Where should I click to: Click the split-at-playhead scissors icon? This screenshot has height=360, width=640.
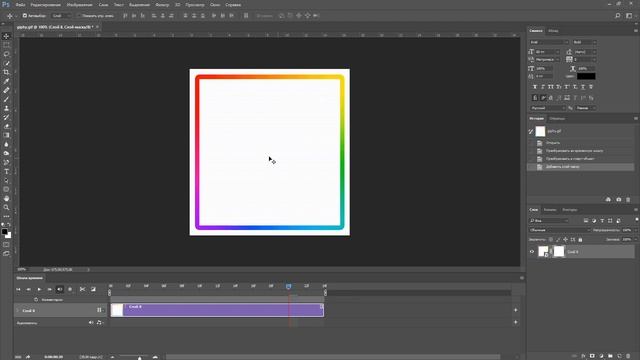point(82,289)
